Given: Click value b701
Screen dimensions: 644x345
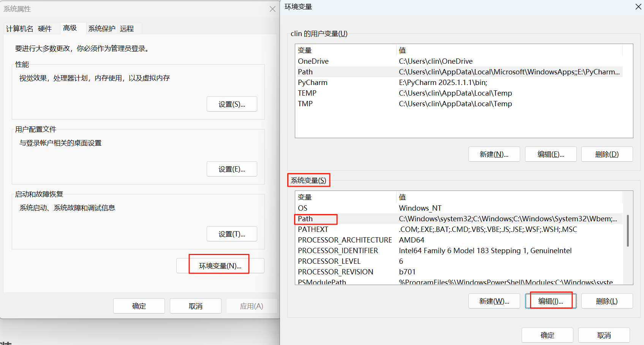Looking at the screenshot, I should (407, 272).
